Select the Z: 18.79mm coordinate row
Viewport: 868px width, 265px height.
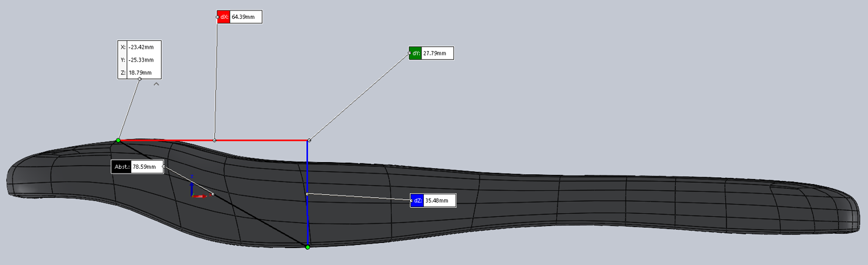coord(140,72)
